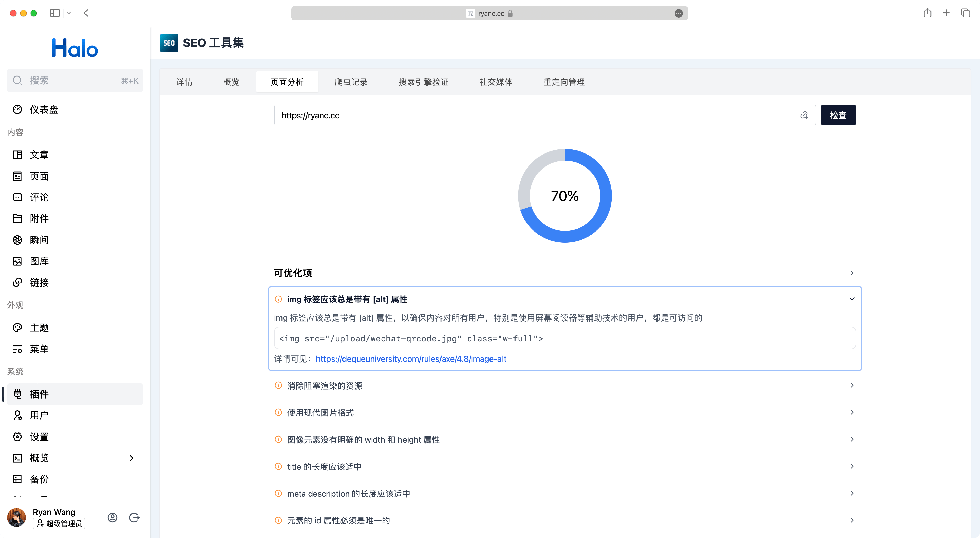Viewport: 980px width, 538px height.
Task: Click the 检查 check button
Action: (x=838, y=115)
